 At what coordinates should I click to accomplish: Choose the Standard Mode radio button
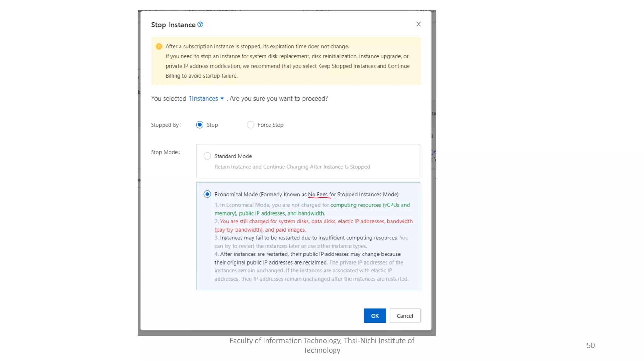pyautogui.click(x=207, y=156)
